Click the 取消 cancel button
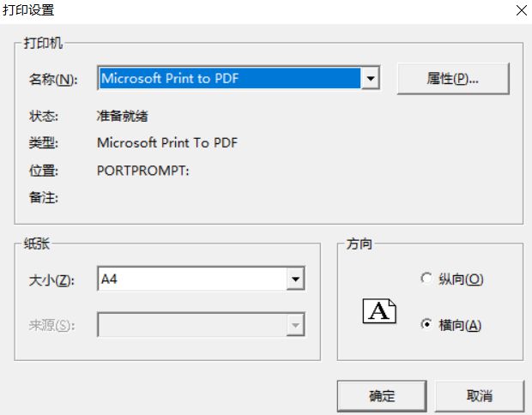 (480, 396)
